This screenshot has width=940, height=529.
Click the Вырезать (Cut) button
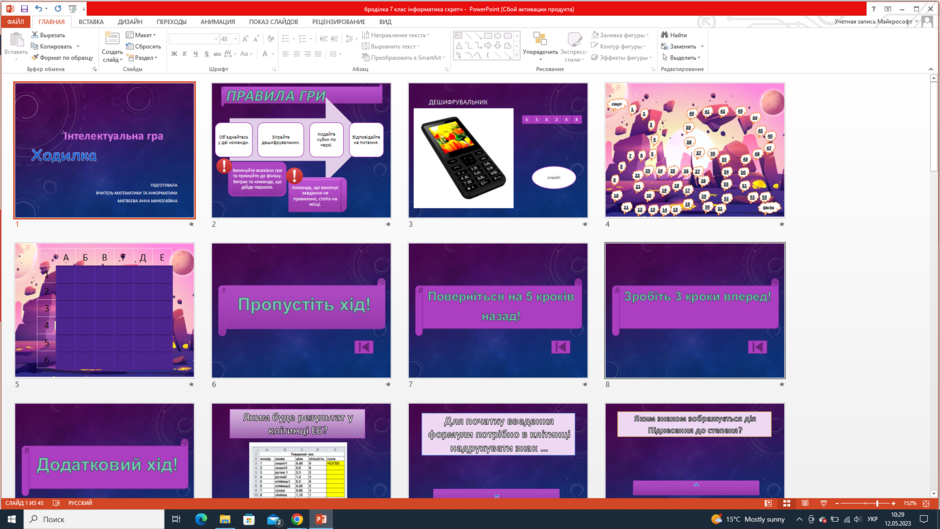pyautogui.click(x=48, y=35)
